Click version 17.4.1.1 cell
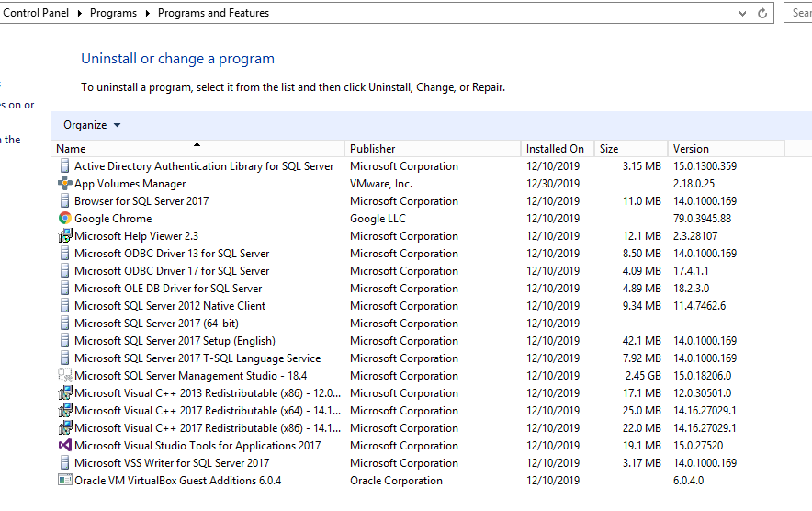Screen dimensions: 812x511 (x=691, y=270)
